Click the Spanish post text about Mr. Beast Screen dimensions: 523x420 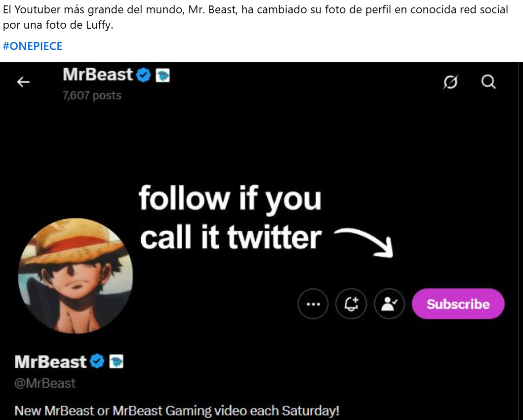tap(255, 17)
